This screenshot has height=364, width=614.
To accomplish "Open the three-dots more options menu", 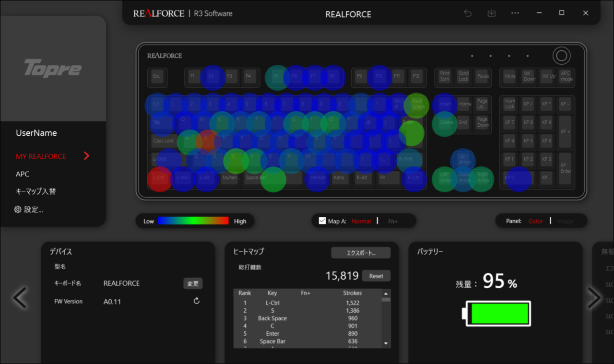I will pyautogui.click(x=515, y=13).
